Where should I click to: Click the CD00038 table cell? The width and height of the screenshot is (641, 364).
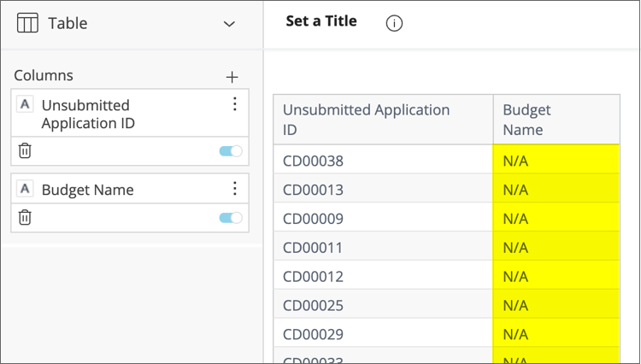point(313,160)
